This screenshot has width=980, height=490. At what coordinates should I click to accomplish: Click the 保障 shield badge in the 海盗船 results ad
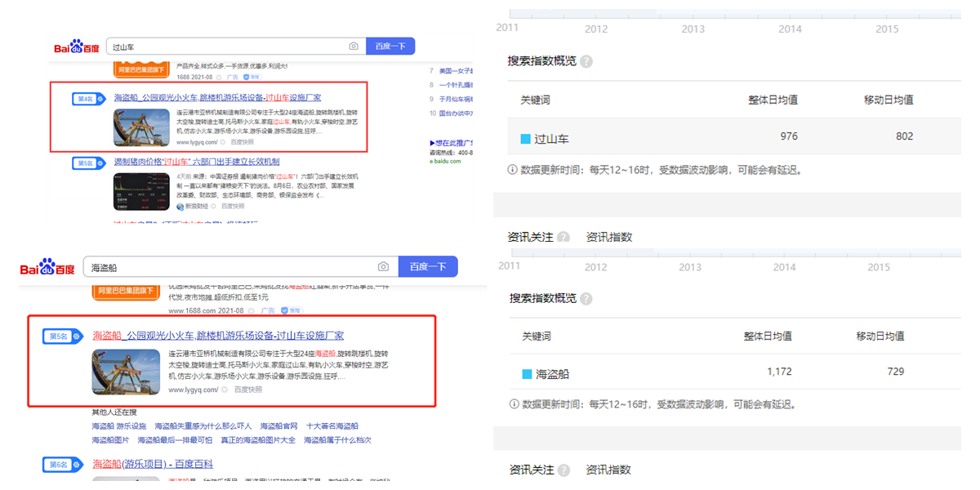(290, 311)
